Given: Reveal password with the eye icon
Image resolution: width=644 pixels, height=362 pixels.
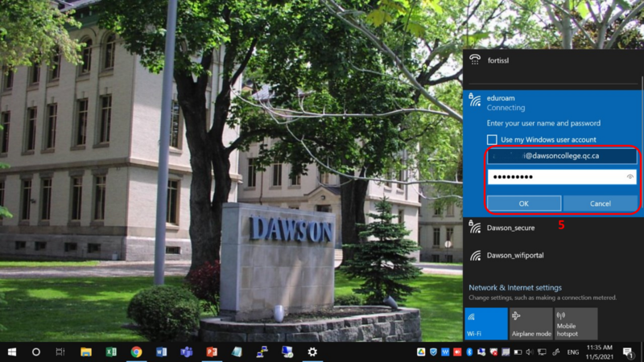Looking at the screenshot, I should click(x=630, y=177).
